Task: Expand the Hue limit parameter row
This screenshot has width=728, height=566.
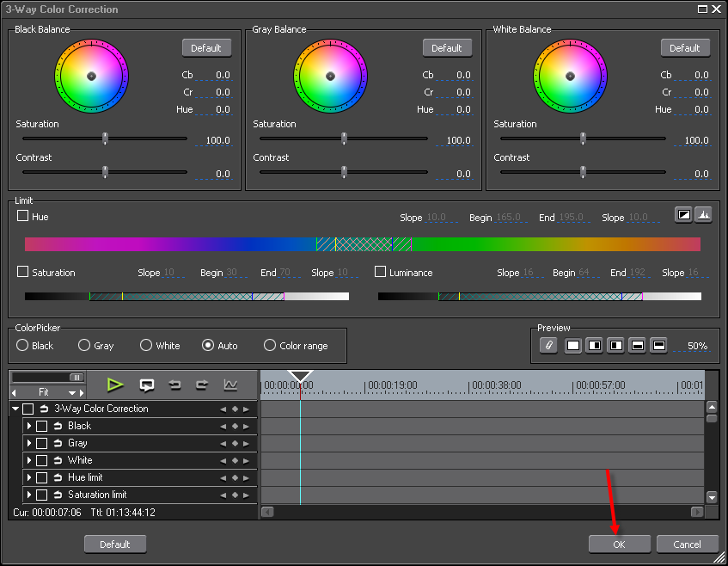Action: click(x=28, y=477)
